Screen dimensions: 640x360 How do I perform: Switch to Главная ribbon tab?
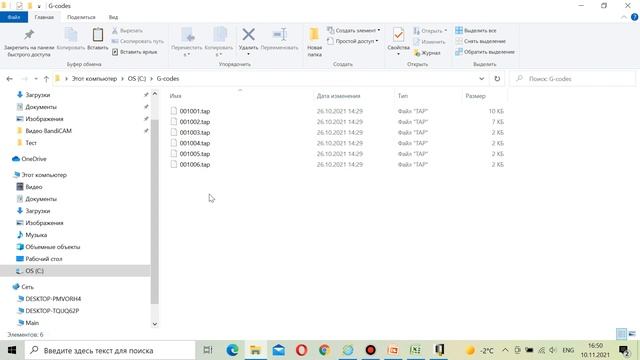[44, 17]
